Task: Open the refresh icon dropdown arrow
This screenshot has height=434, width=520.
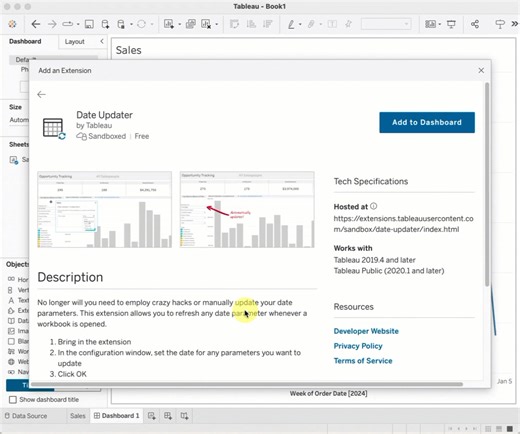Action: 152,24
